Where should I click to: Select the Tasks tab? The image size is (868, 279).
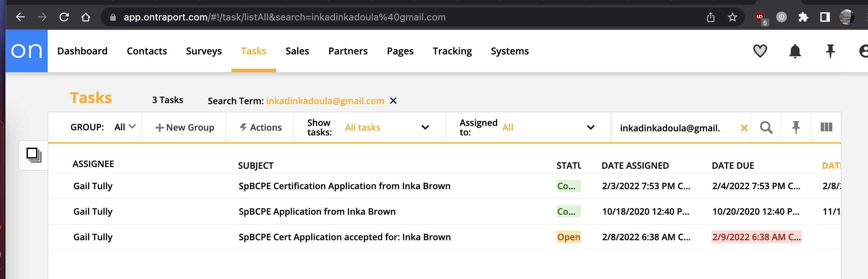point(254,51)
